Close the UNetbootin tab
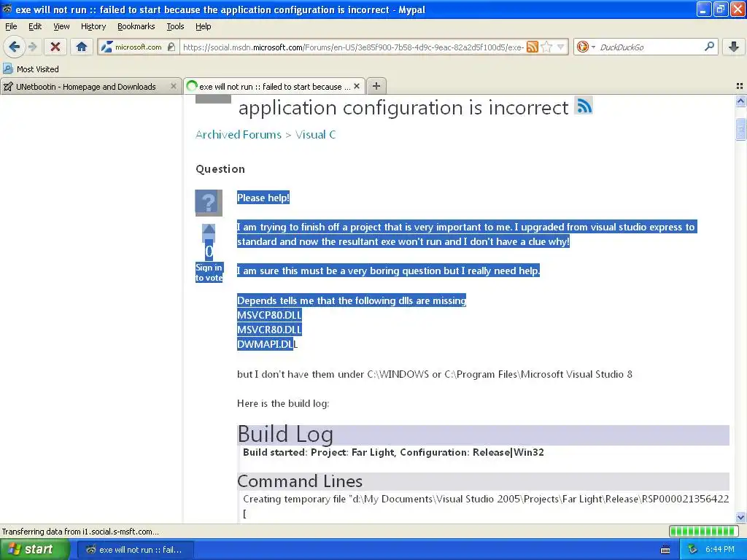Viewport: 747px width, 560px height. click(x=174, y=86)
